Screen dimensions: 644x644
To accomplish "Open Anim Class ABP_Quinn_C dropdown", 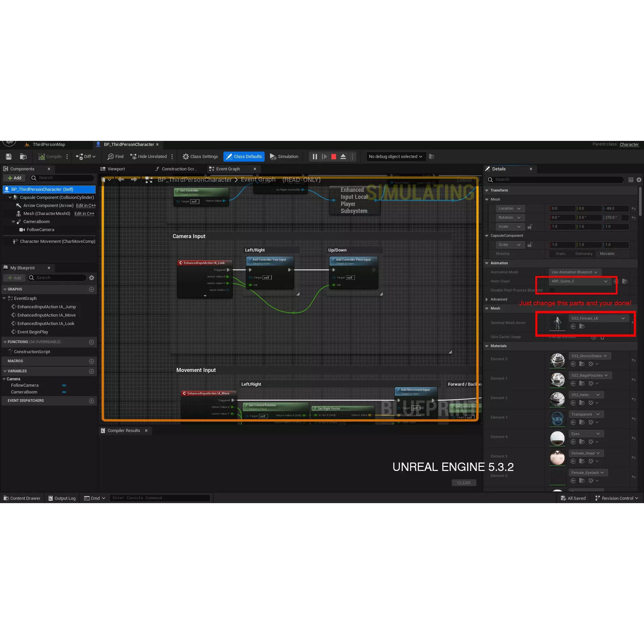I will pos(580,281).
